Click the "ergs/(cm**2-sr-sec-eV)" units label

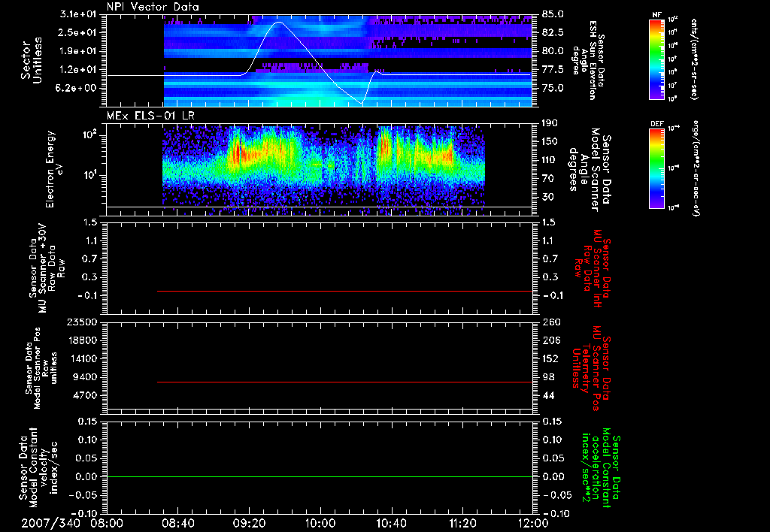tap(696, 168)
